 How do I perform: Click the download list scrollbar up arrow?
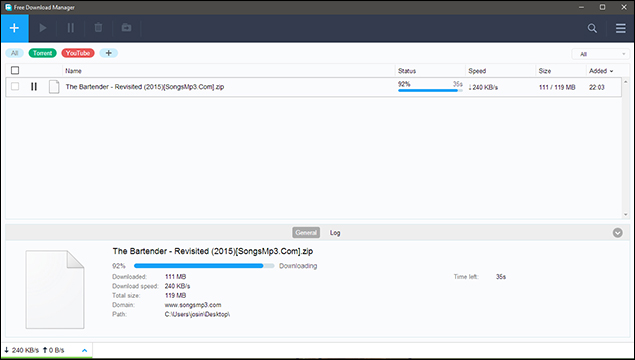[625, 82]
